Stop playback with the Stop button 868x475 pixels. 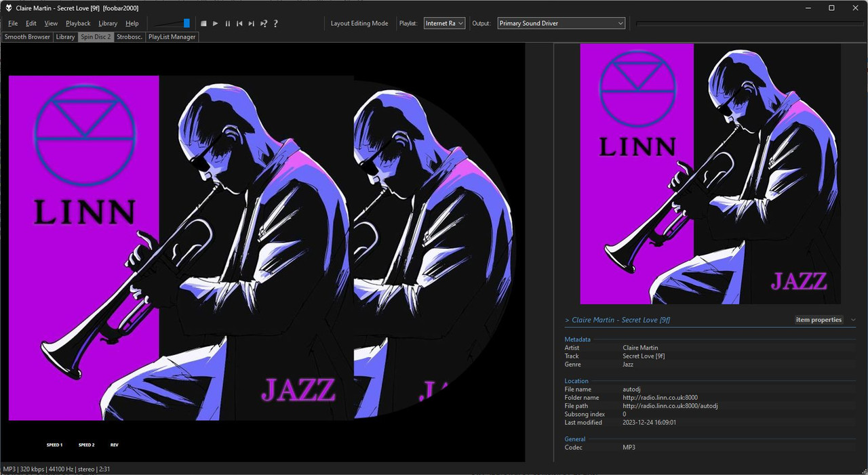click(203, 23)
